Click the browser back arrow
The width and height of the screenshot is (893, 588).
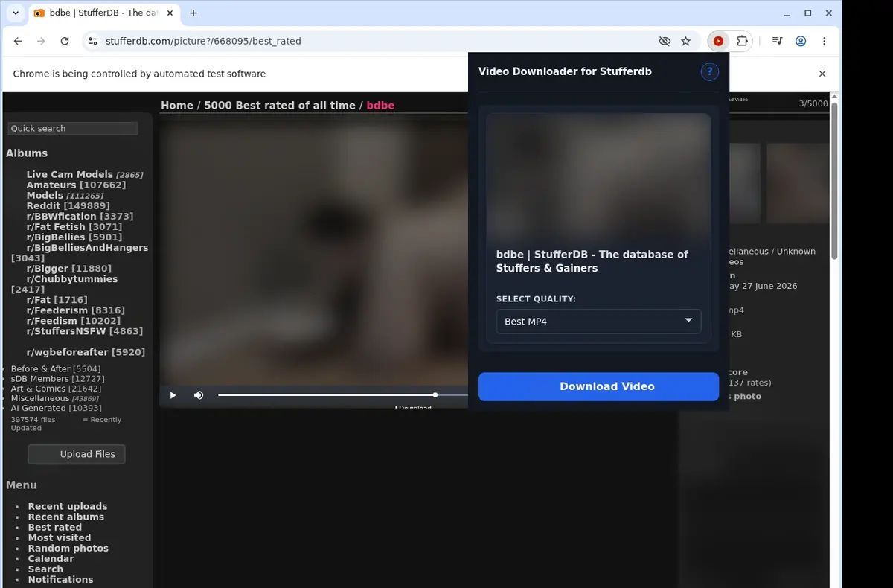pyautogui.click(x=18, y=42)
